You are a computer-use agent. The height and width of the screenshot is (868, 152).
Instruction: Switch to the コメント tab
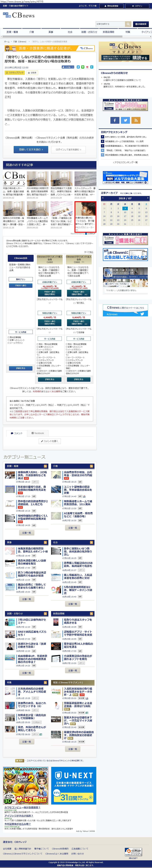pyautogui.click(x=17, y=433)
